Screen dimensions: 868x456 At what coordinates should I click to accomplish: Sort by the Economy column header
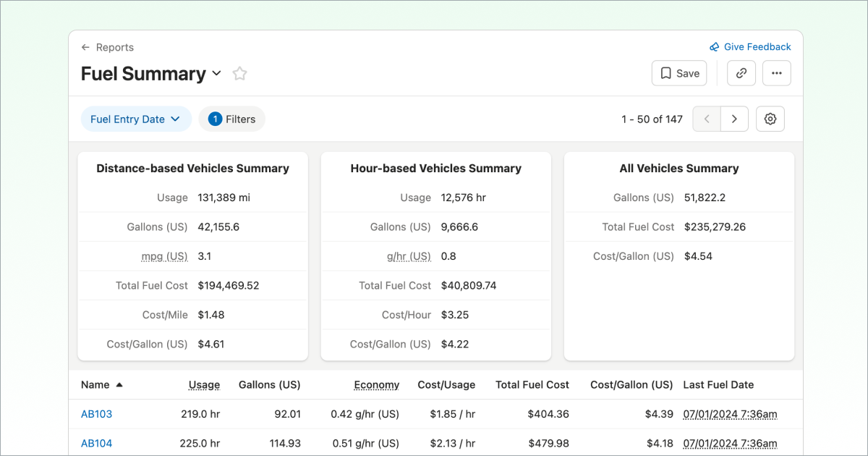tap(376, 385)
